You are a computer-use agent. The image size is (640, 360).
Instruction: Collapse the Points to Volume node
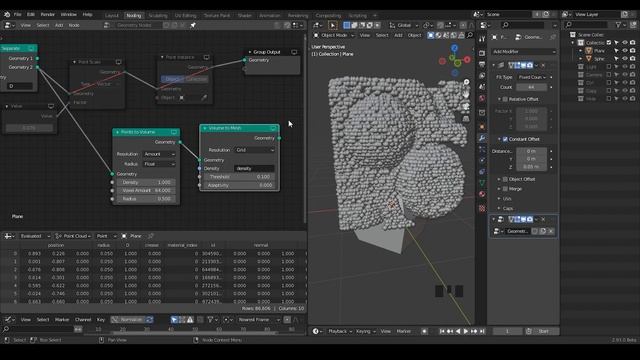point(118,132)
